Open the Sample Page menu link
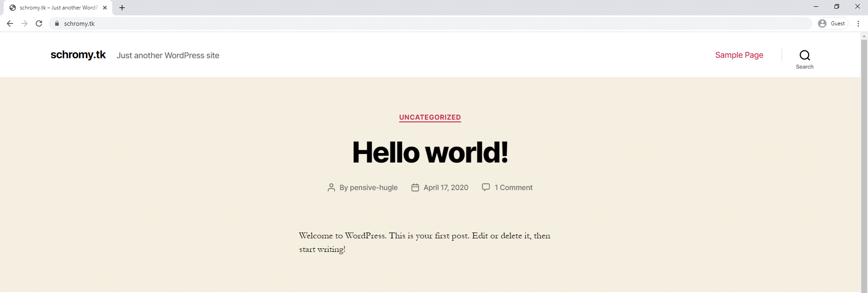Image resolution: width=868 pixels, height=293 pixels. pyautogui.click(x=739, y=55)
